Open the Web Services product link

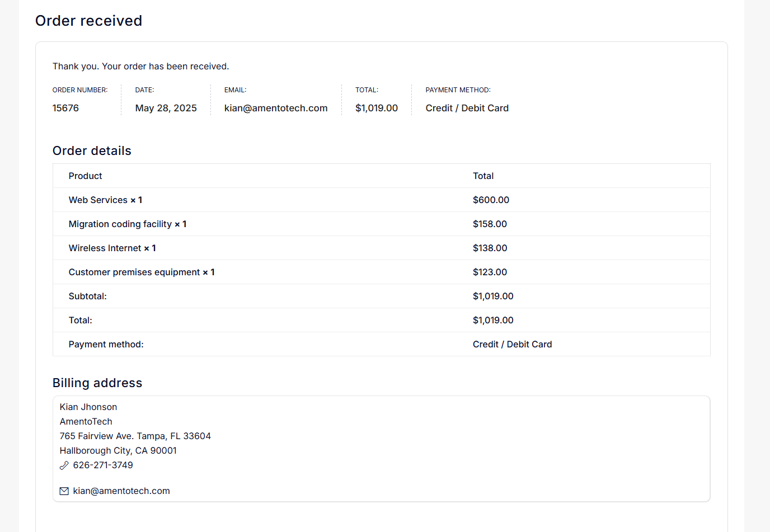(98, 200)
